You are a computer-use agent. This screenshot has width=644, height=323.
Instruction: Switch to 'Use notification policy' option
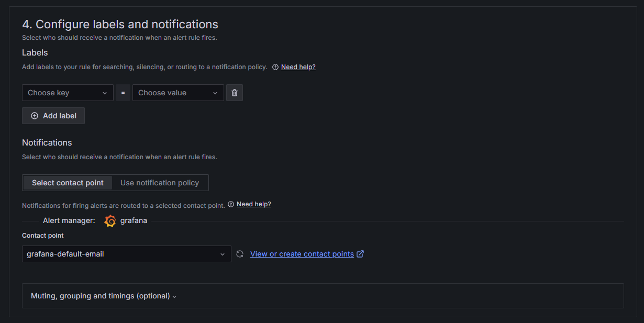pos(160,183)
